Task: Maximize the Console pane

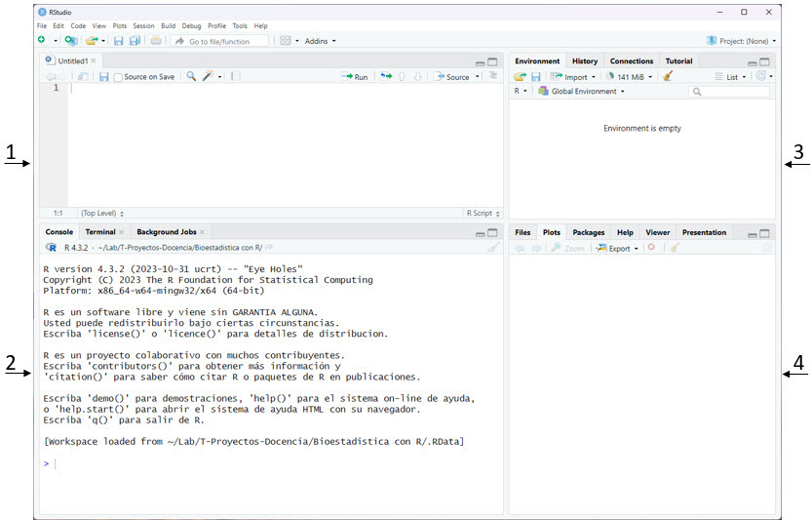Action: 492,234
